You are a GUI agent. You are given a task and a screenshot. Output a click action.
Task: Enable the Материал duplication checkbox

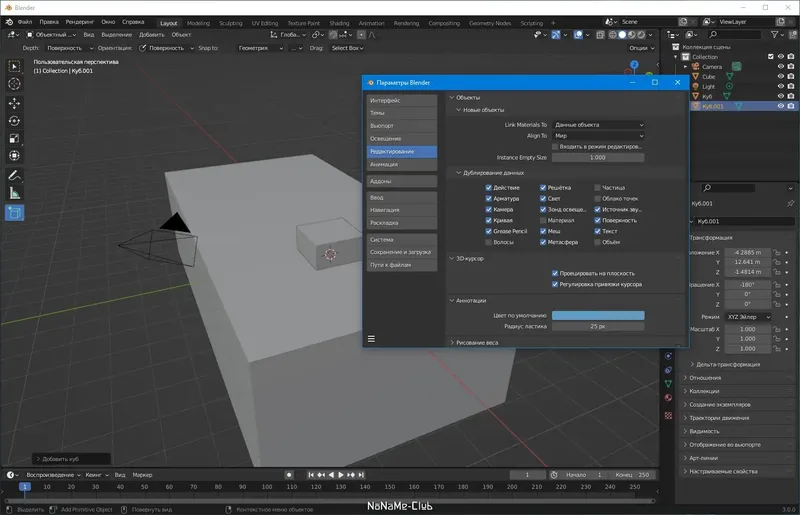[x=543, y=220]
